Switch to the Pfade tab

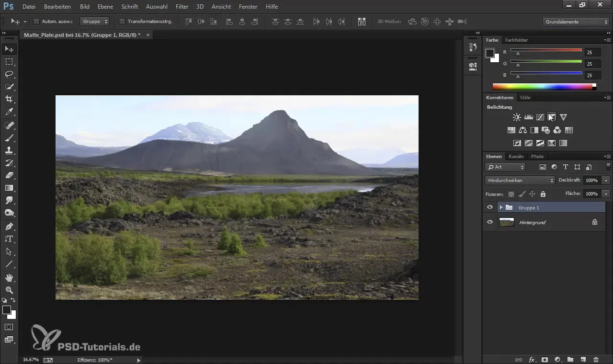coord(537,156)
